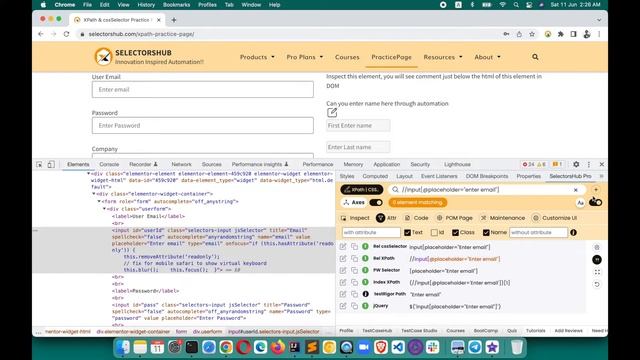Open the Computed sidebar tab
Image resolution: width=640 pixels, height=360 pixels.
coord(375,176)
